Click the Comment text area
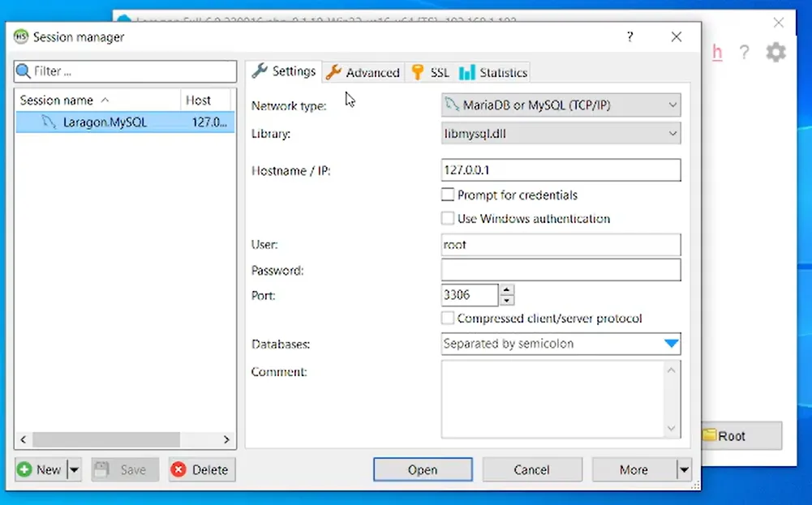 [553, 399]
